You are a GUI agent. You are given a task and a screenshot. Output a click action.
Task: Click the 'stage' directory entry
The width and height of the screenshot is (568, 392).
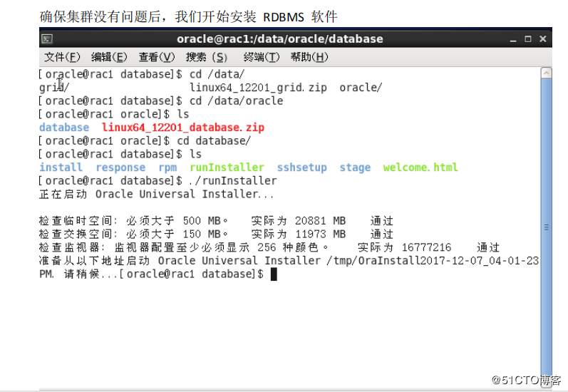pos(355,167)
